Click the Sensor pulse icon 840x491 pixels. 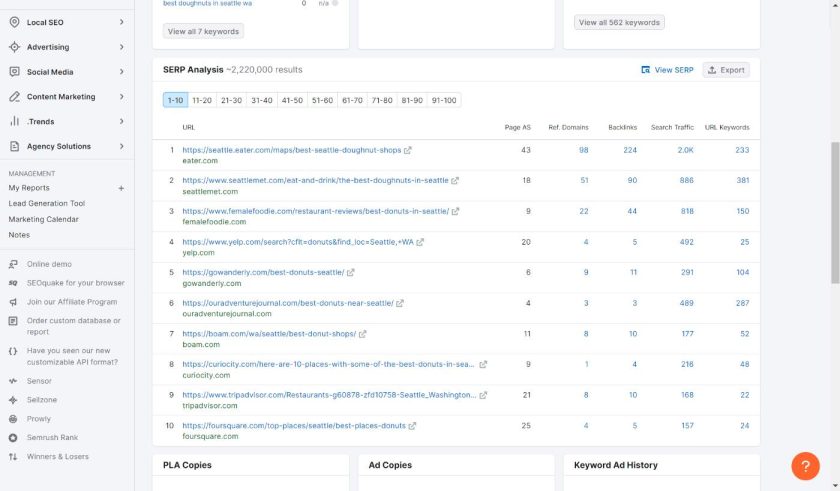(x=13, y=381)
